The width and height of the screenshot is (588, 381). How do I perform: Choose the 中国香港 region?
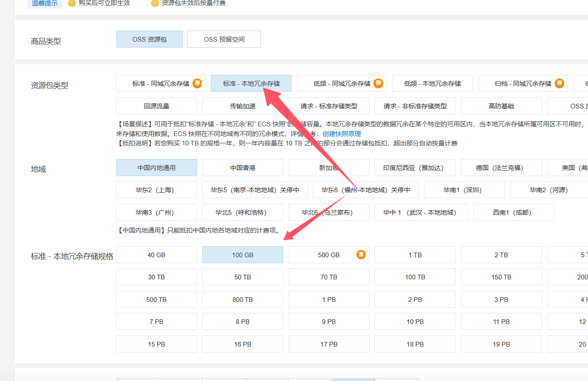[x=243, y=168]
